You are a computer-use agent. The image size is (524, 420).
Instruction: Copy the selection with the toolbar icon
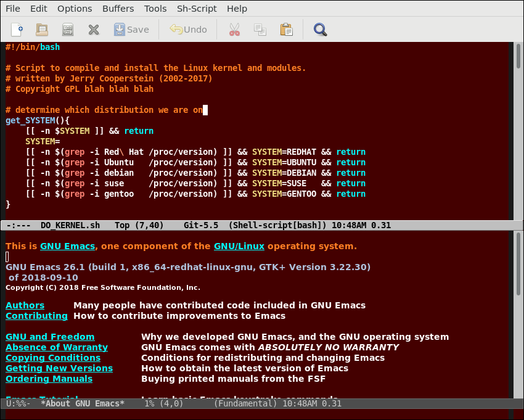pos(260,30)
